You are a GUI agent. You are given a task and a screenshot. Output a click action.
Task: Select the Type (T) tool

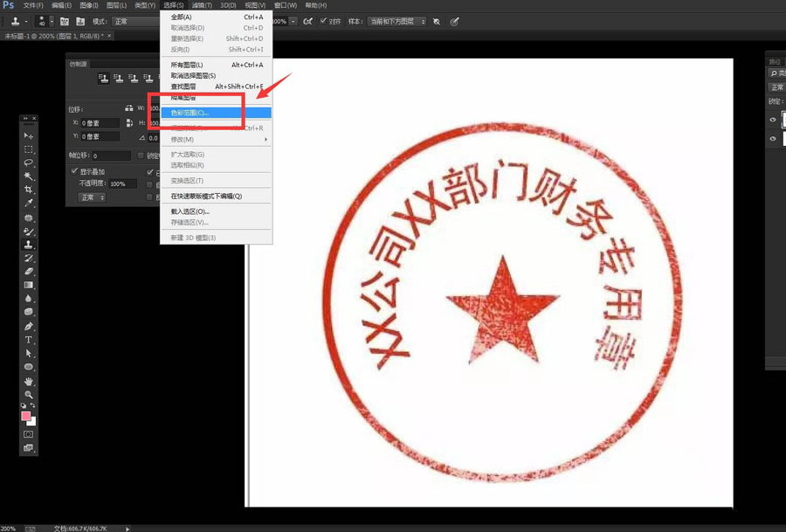coord(29,340)
